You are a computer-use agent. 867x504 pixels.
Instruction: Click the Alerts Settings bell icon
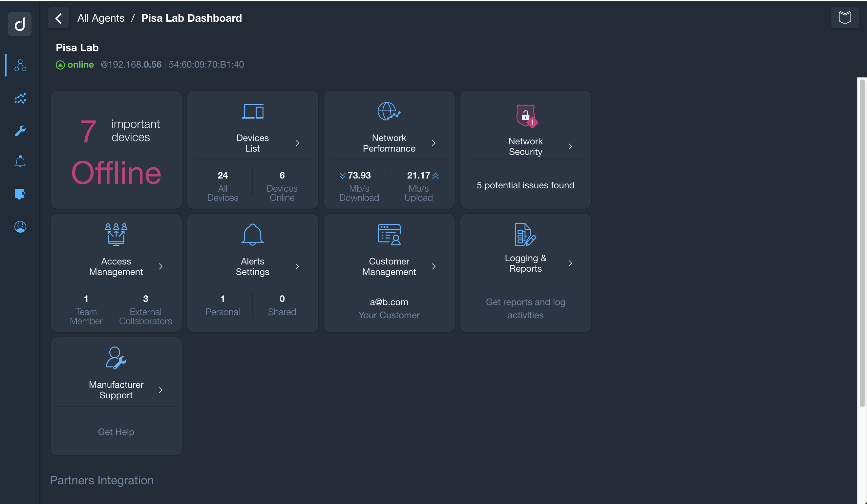coord(252,234)
